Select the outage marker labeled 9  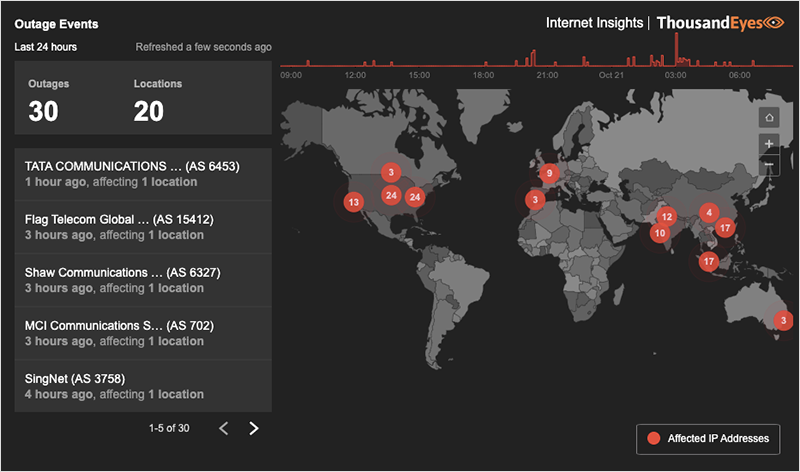548,173
